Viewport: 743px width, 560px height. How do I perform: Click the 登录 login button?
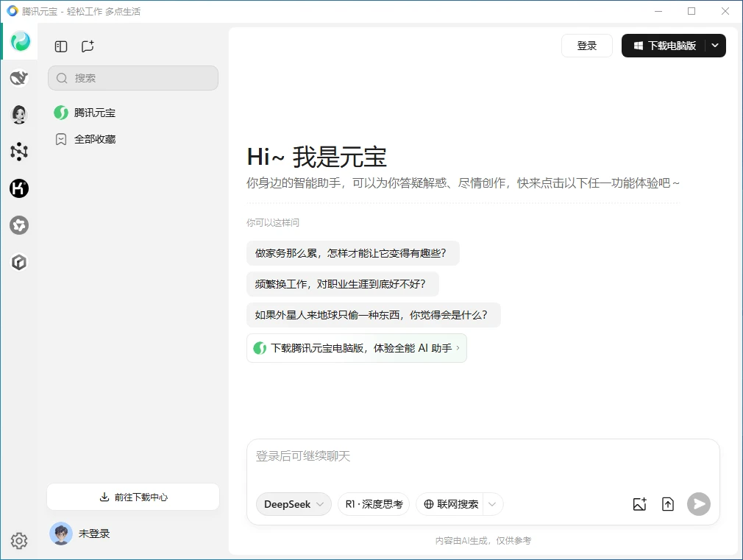coord(587,46)
